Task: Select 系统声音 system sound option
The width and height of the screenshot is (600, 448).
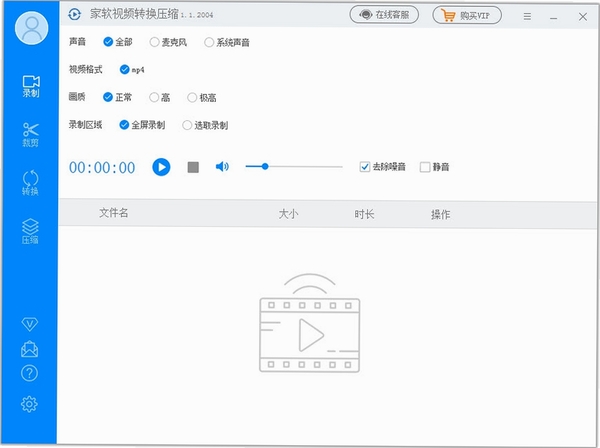Action: pyautogui.click(x=227, y=42)
